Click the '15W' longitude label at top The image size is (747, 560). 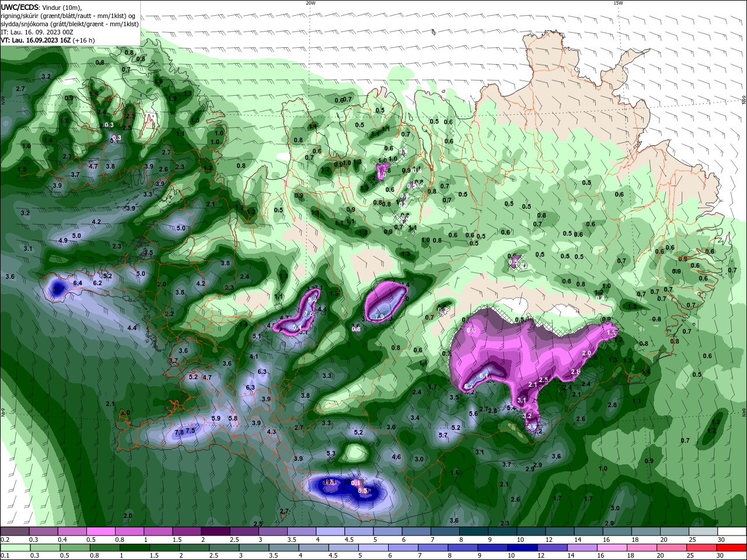coord(618,3)
